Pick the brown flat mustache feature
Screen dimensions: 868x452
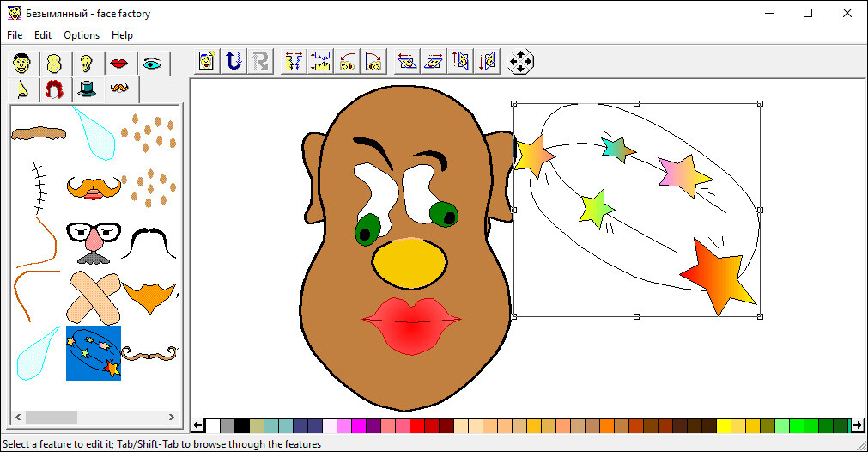coord(38,133)
